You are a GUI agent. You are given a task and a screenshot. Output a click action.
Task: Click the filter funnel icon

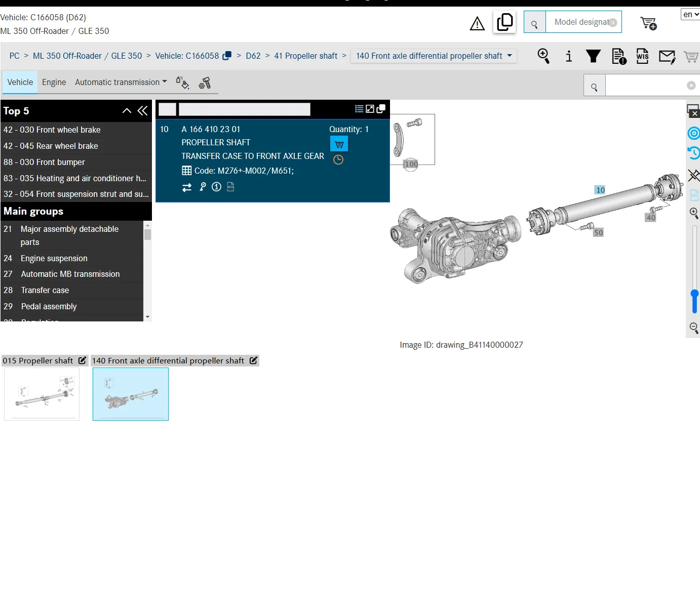pos(593,56)
